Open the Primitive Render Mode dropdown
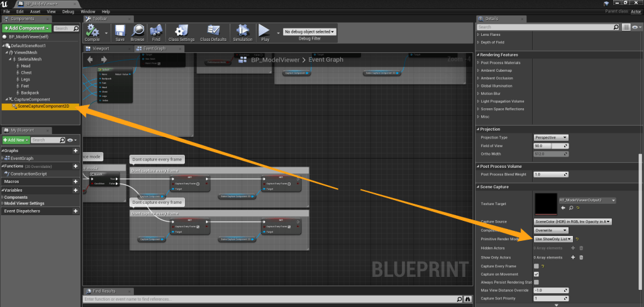Screen dimensions: 644x307 553,239
